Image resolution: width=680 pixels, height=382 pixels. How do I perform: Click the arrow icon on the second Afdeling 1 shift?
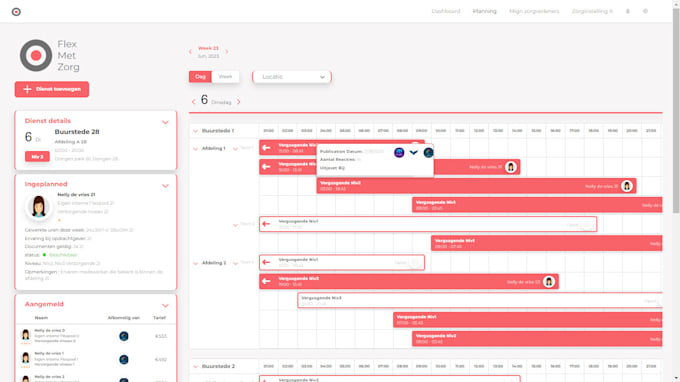point(266,167)
